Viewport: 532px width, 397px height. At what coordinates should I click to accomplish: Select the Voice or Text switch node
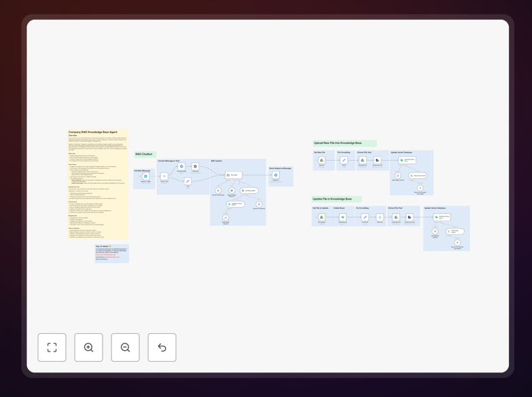(x=164, y=176)
